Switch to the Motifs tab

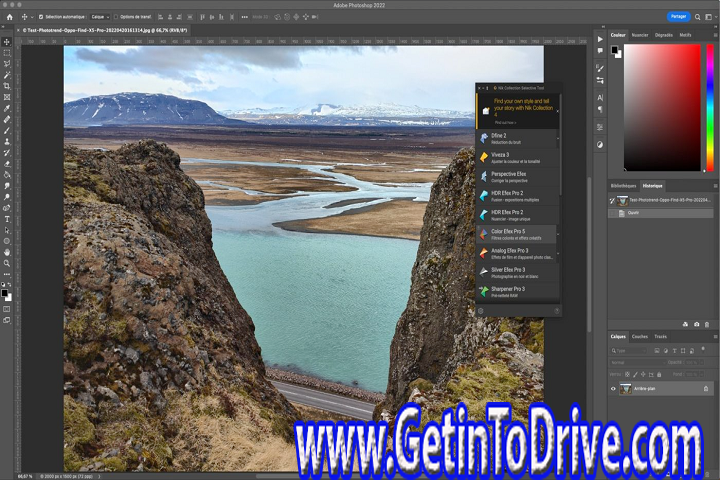pos(685,35)
